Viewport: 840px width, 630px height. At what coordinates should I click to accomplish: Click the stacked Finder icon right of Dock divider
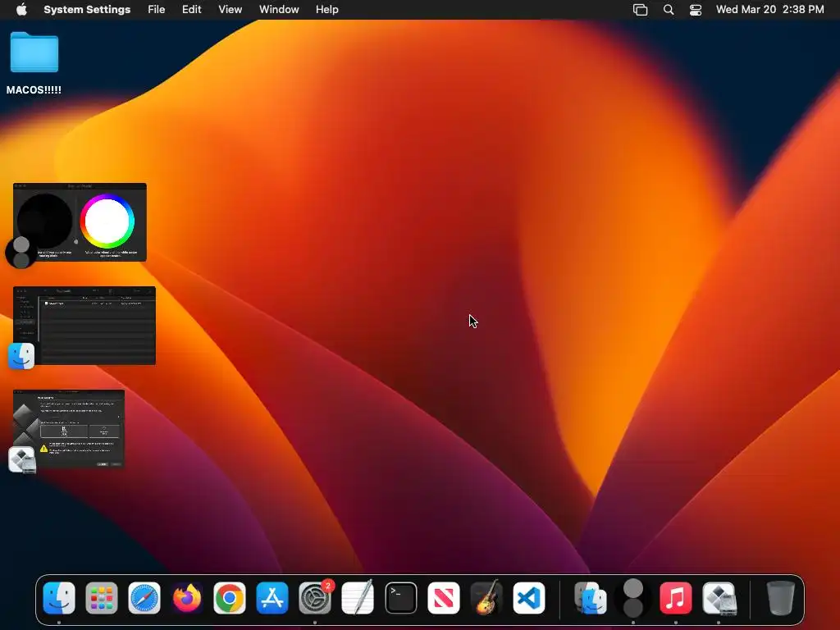pyautogui.click(x=591, y=598)
